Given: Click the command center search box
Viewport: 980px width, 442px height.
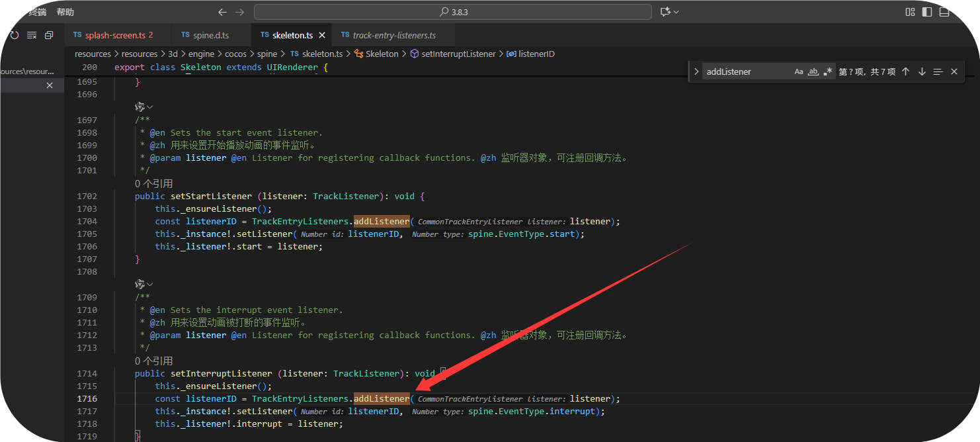Looking at the screenshot, I should coord(453,12).
